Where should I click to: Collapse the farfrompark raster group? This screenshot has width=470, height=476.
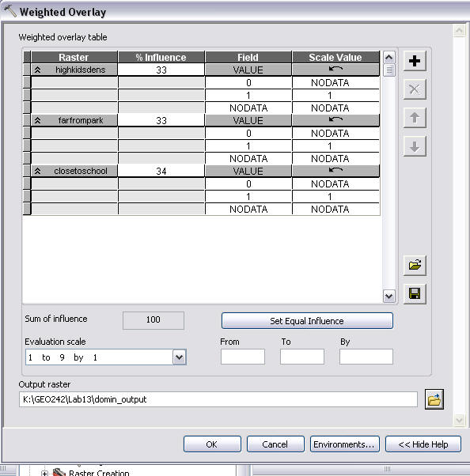[x=38, y=120]
